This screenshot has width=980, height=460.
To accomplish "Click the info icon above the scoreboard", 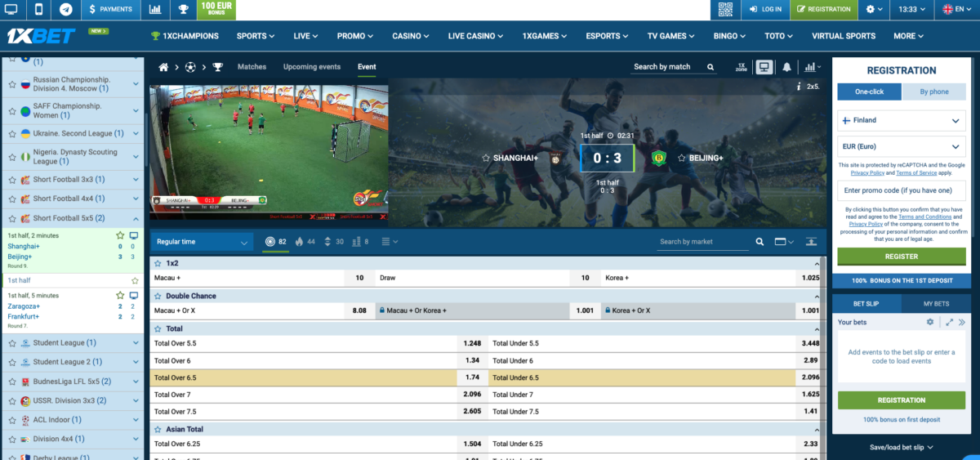I will coord(798,86).
